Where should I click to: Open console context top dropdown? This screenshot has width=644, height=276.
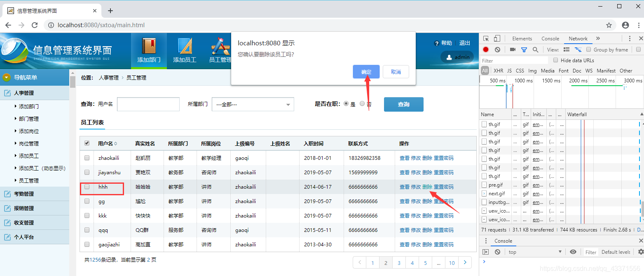coord(535,252)
